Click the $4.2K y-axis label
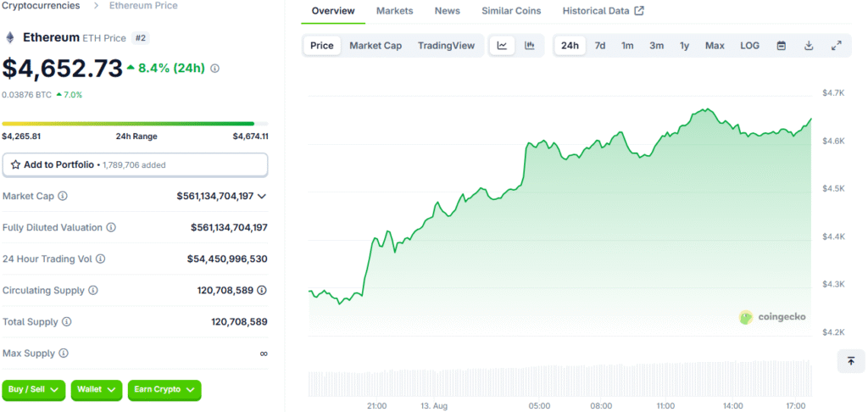This screenshot has width=868, height=412. tap(832, 332)
